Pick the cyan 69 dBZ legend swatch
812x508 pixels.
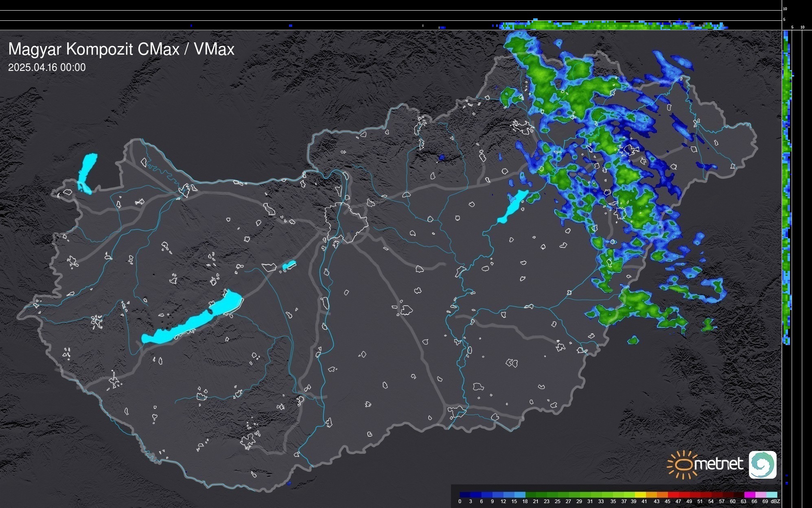click(771, 495)
